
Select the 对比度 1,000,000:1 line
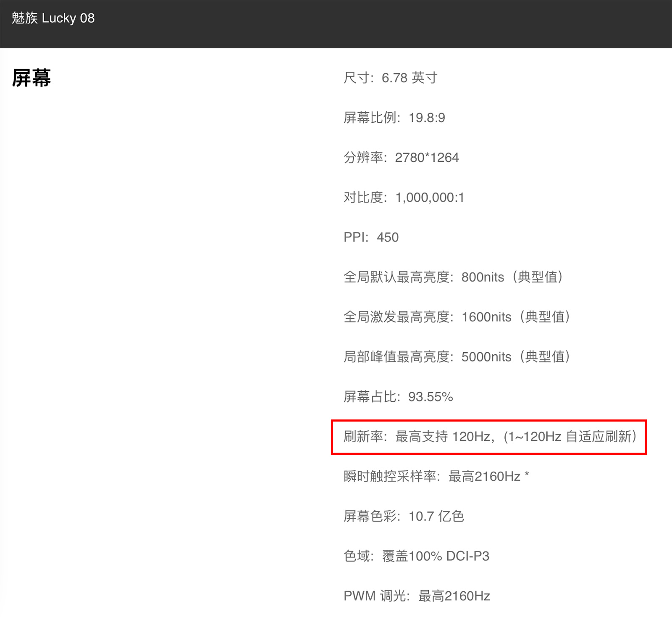(404, 198)
